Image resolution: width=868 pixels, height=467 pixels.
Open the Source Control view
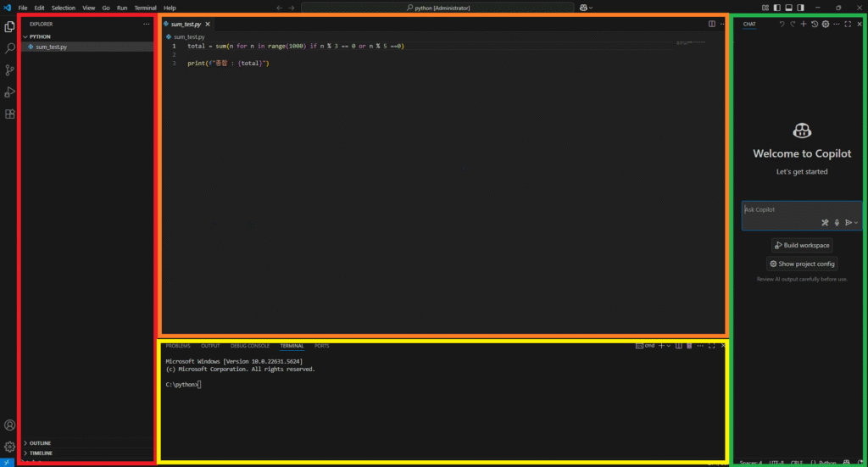tap(9, 70)
